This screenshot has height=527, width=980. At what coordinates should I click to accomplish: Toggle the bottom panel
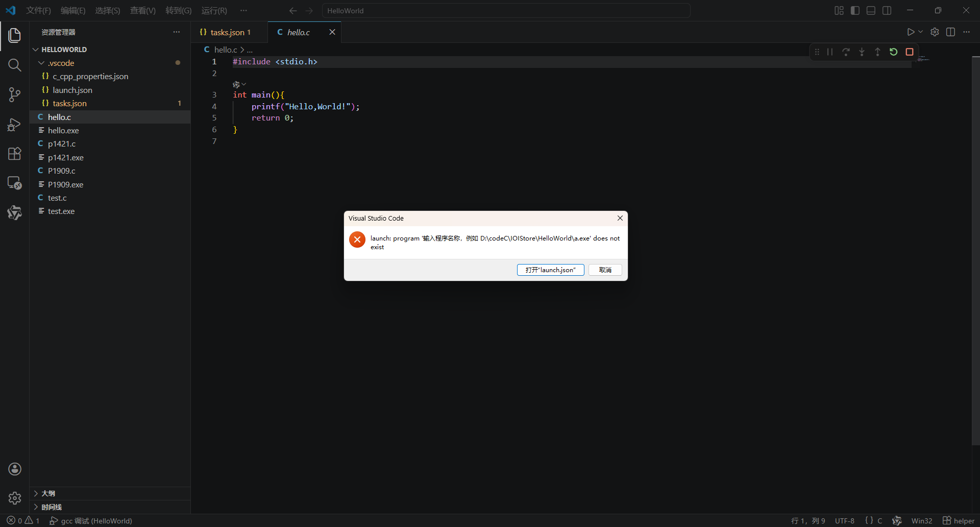[x=871, y=11]
